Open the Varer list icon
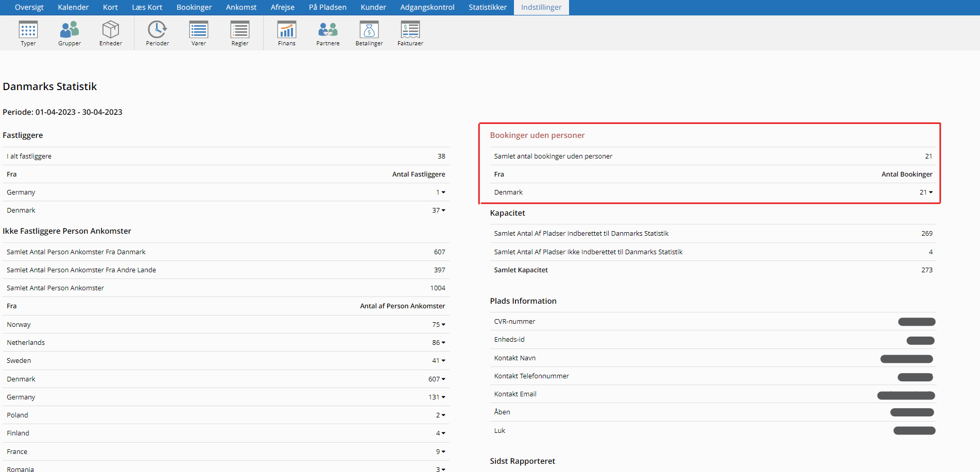The width and height of the screenshot is (980, 472). [199, 30]
